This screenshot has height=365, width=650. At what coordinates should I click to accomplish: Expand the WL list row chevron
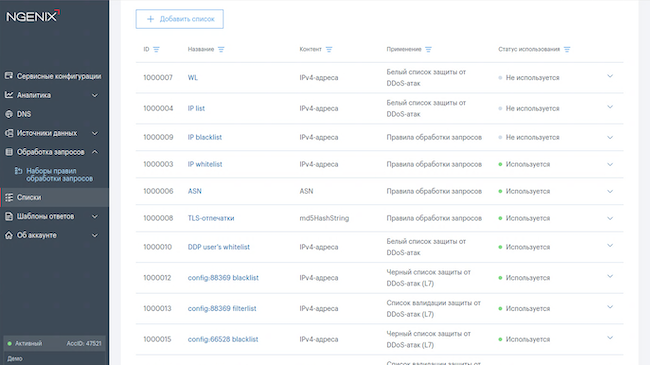[610, 76]
